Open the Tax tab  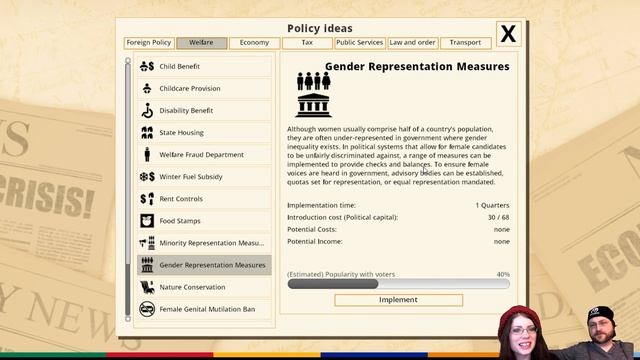[x=307, y=42]
